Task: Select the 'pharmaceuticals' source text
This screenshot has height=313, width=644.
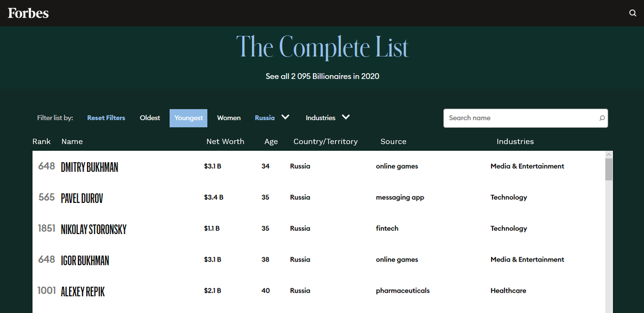Action: [402, 291]
